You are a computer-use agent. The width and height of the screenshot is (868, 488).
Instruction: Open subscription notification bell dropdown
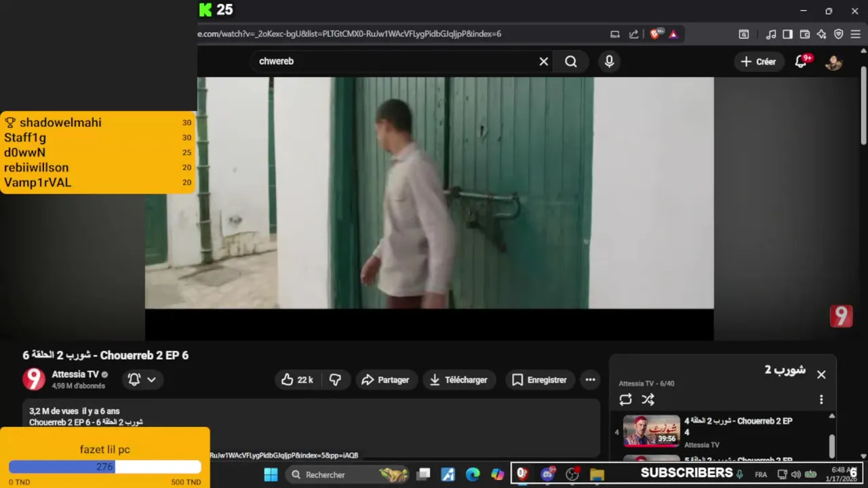coord(142,380)
